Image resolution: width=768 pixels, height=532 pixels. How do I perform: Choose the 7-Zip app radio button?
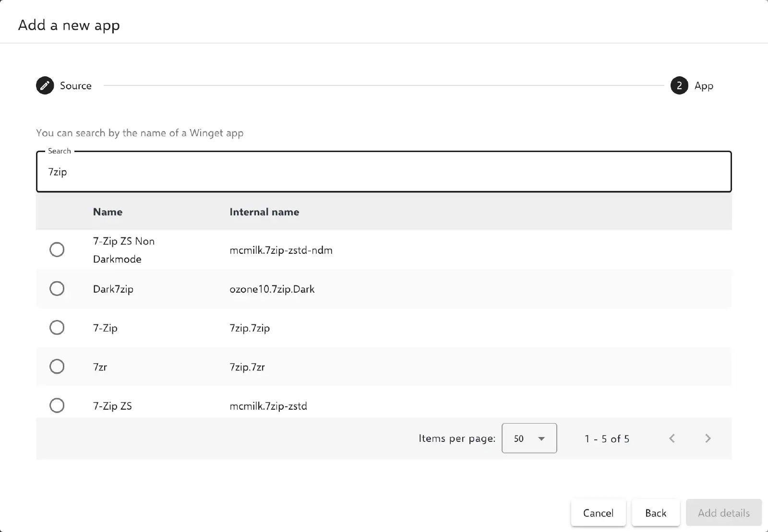(x=57, y=328)
